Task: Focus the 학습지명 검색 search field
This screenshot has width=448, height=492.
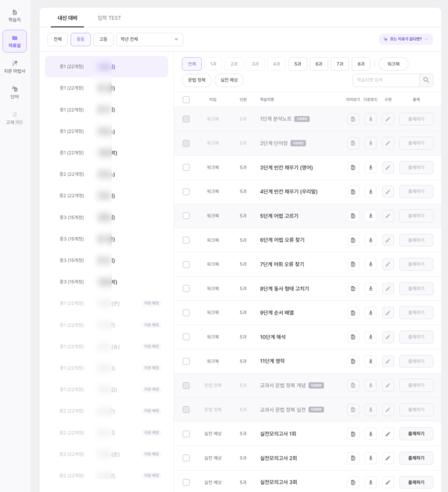Action: click(386, 80)
